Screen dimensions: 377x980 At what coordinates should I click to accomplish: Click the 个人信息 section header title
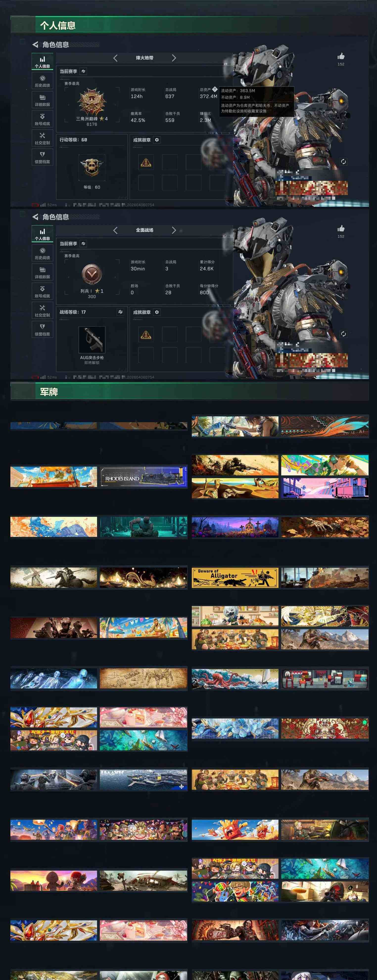pos(58,25)
